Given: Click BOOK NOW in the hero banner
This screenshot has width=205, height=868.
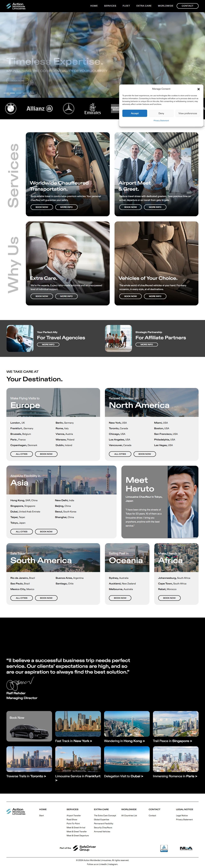Looking at the screenshot, I should (17, 80).
